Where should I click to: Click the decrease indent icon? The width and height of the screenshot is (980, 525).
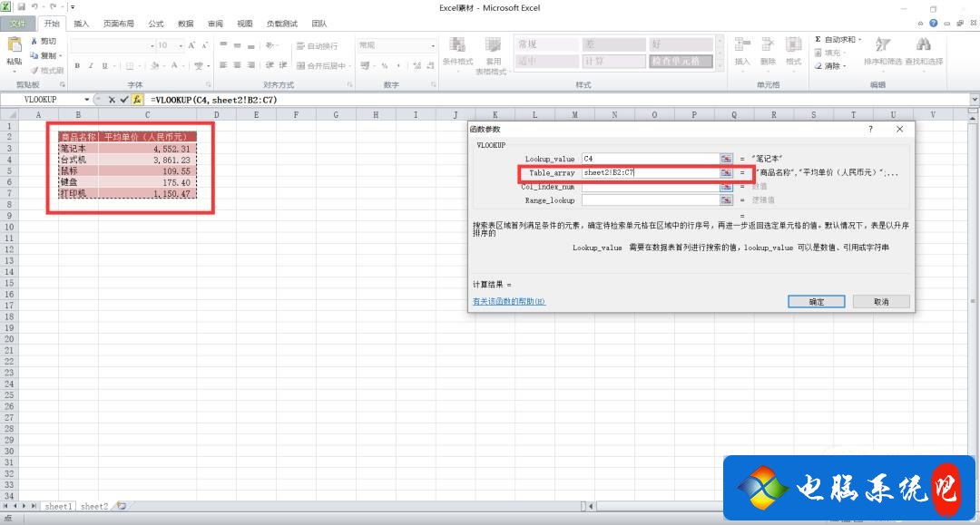tap(269, 65)
